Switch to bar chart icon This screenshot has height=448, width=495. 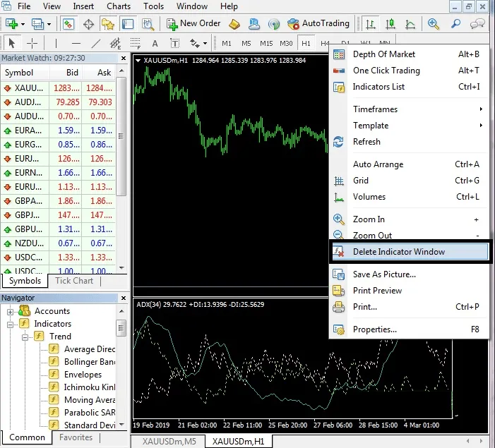pyautogui.click(x=370, y=24)
